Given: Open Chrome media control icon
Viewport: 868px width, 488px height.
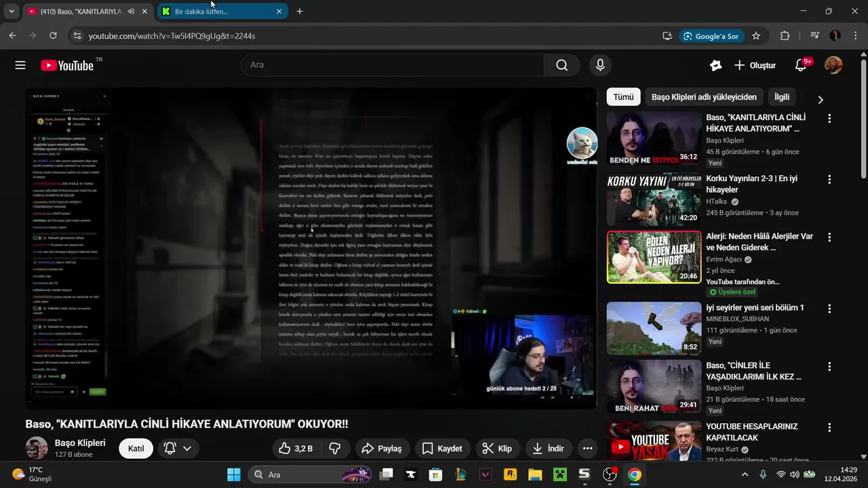Looking at the screenshot, I should [x=815, y=36].
